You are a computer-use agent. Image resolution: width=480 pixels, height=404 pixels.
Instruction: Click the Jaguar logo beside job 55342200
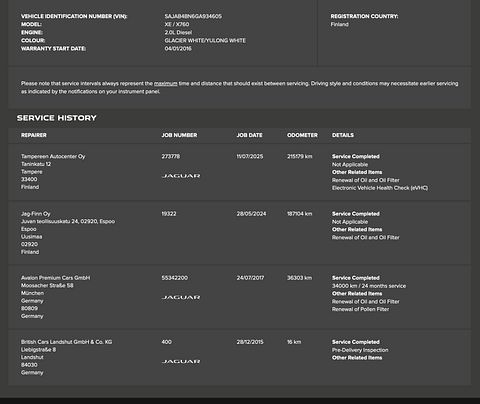(x=181, y=297)
